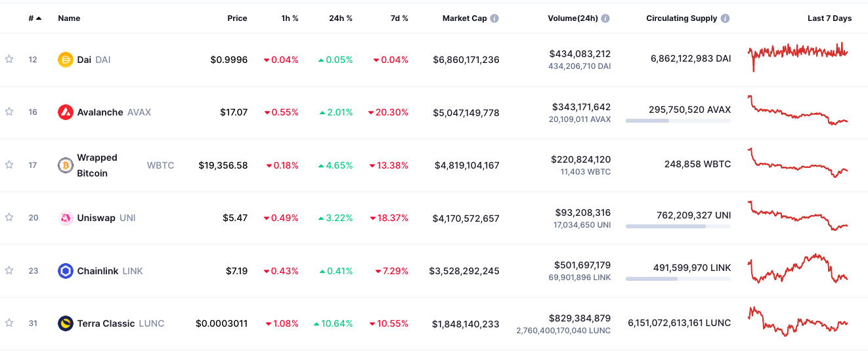
Task: Sort by rank using the # arrow
Action: click(x=35, y=18)
